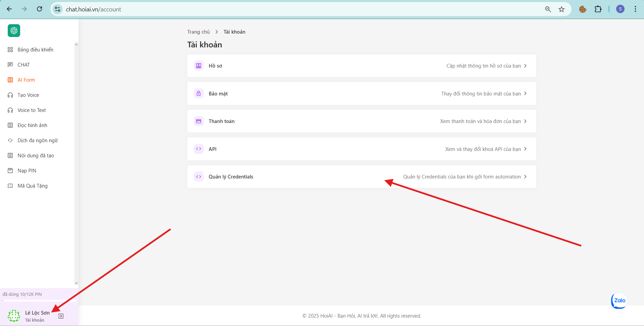Click the Thanh toán card icon
644x326 pixels.
click(198, 121)
